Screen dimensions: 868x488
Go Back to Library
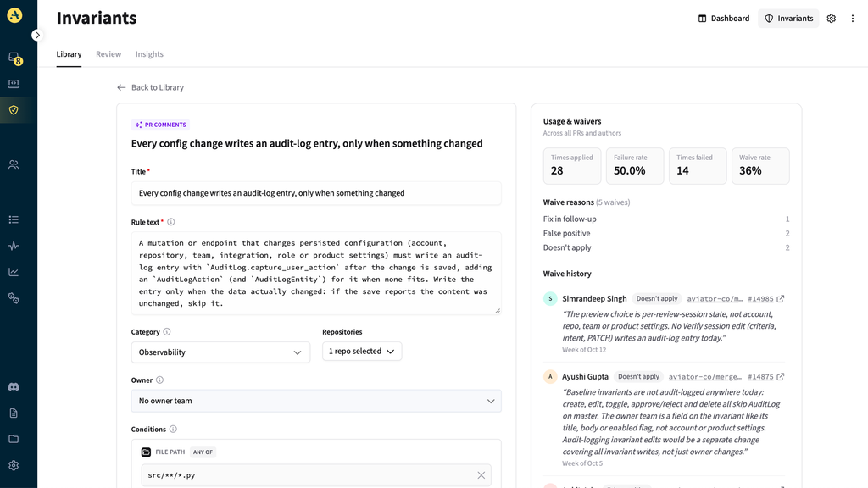tap(151, 87)
